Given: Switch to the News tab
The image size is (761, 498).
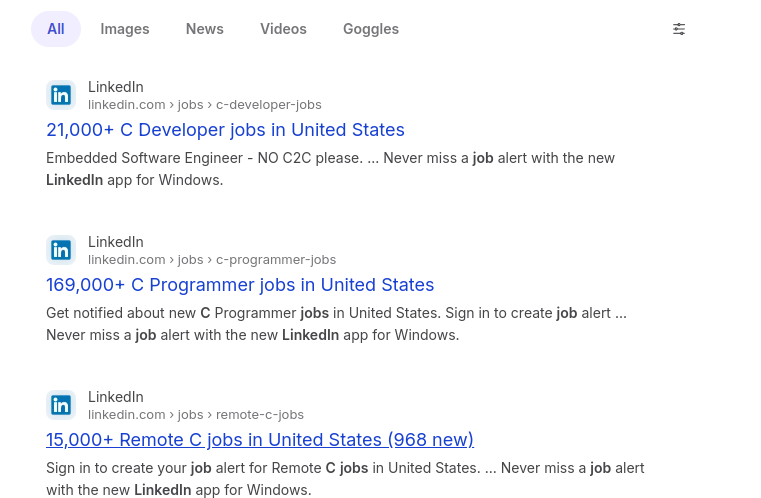Looking at the screenshot, I should pyautogui.click(x=205, y=29).
